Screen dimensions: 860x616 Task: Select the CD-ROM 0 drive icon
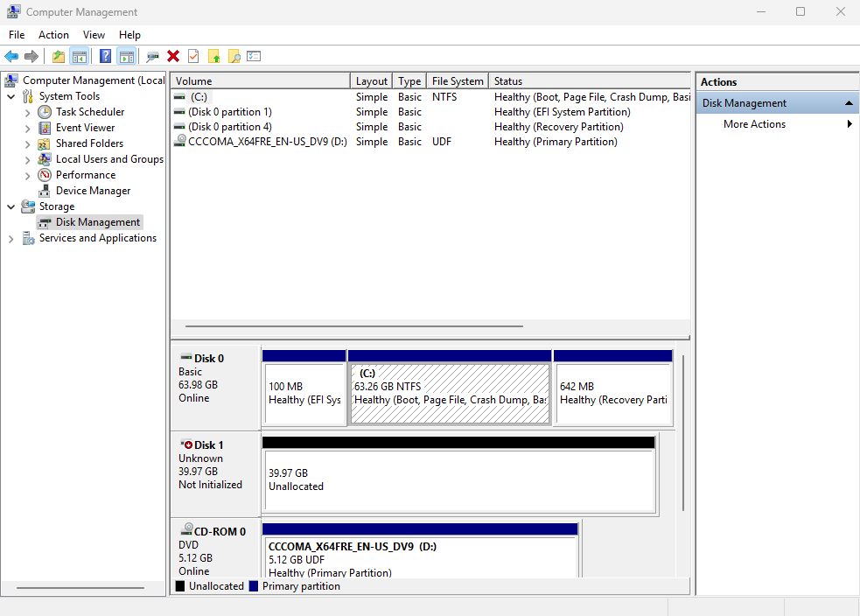(187, 530)
